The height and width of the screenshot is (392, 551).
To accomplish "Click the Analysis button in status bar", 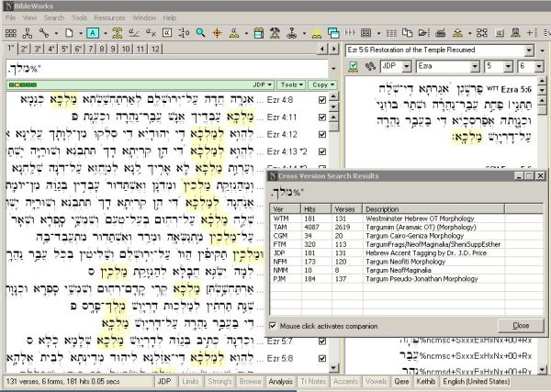I will pyautogui.click(x=280, y=382).
